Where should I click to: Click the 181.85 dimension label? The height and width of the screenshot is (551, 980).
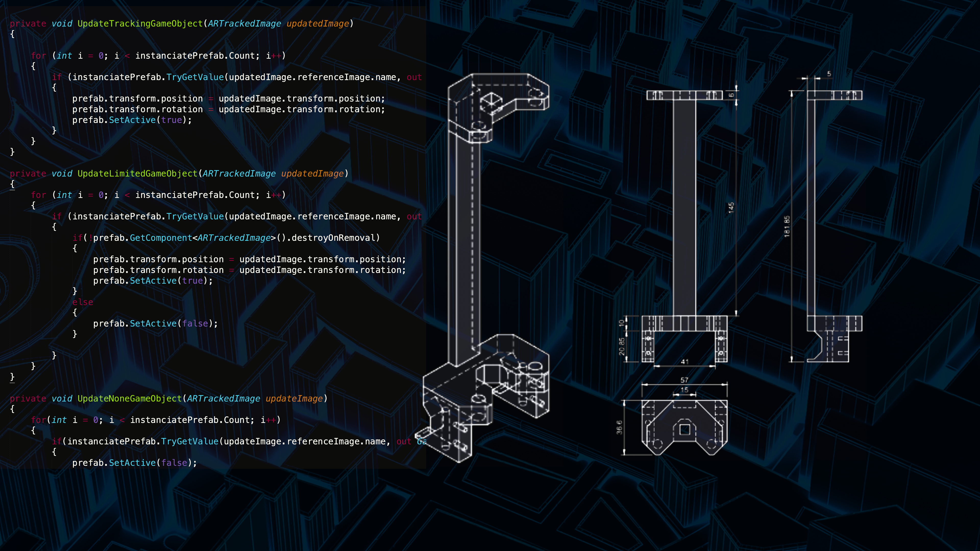tap(787, 227)
